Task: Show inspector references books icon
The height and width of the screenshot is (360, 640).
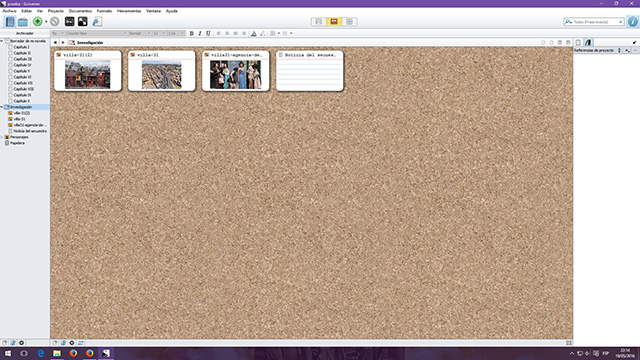Action: click(588, 42)
